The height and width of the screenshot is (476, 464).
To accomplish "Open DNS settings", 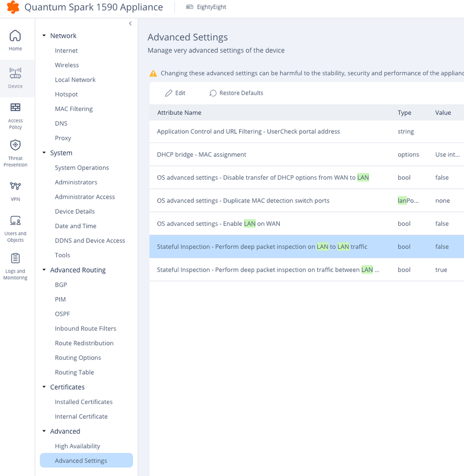I will point(61,123).
